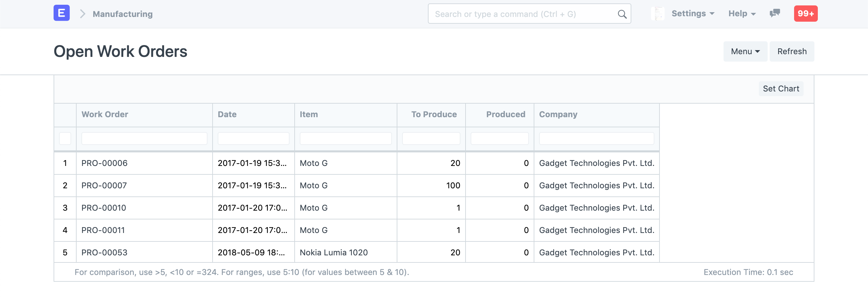Go to Manufacturing breadcrumb

click(122, 14)
